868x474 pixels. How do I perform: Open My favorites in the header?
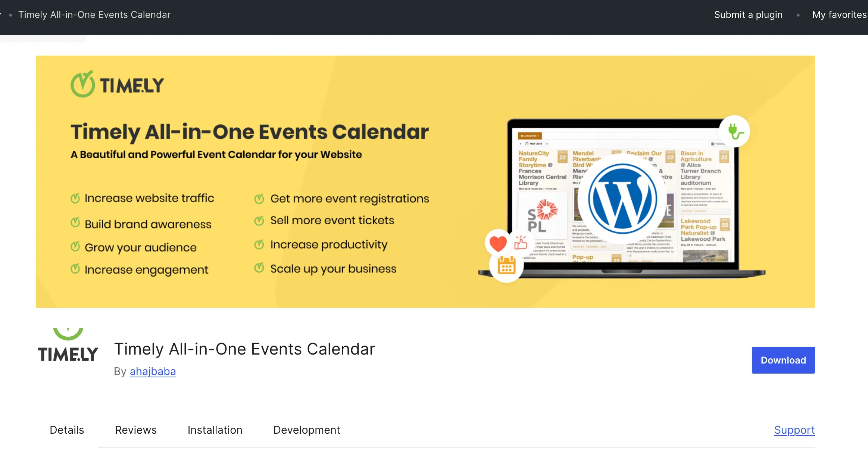tap(839, 15)
